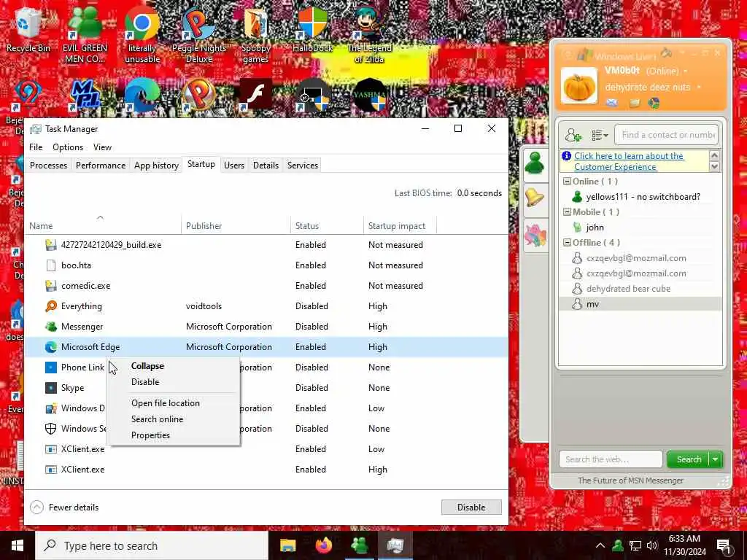Click the butterfly tab in Messenger sidebar

click(535, 236)
